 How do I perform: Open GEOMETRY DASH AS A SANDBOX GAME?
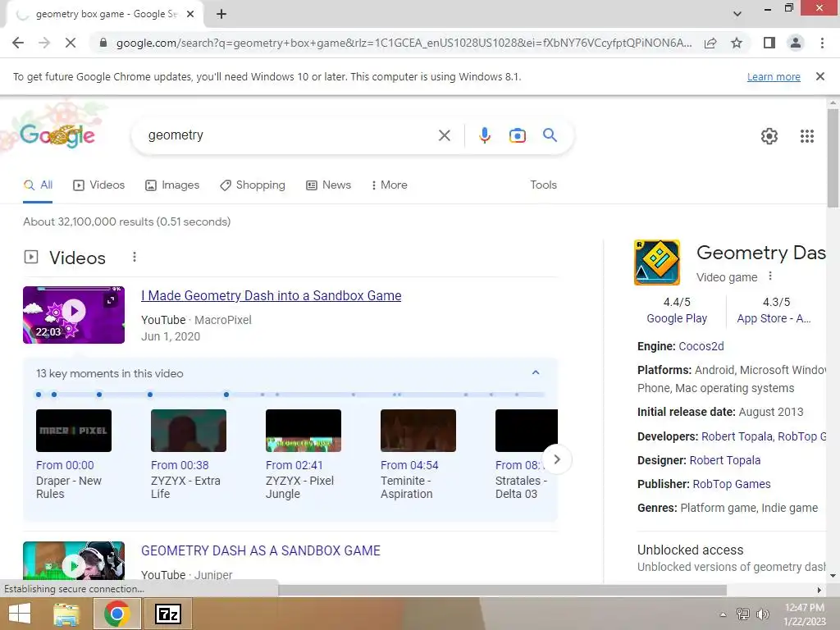tap(260, 550)
